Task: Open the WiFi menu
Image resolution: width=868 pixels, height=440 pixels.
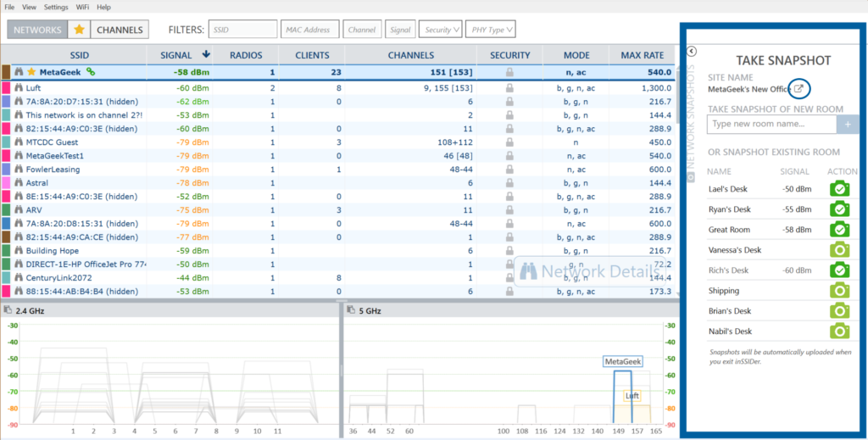Action: [82, 7]
